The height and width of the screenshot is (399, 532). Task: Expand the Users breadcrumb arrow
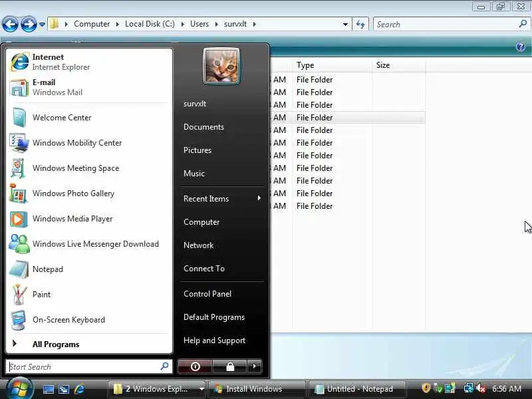(x=217, y=24)
